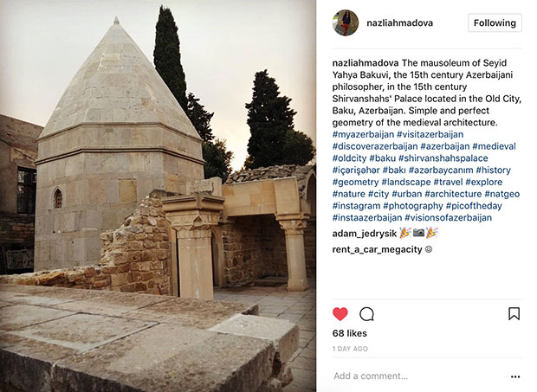Click nazliahmadova name in caption
The image size is (537, 392).
366,63
